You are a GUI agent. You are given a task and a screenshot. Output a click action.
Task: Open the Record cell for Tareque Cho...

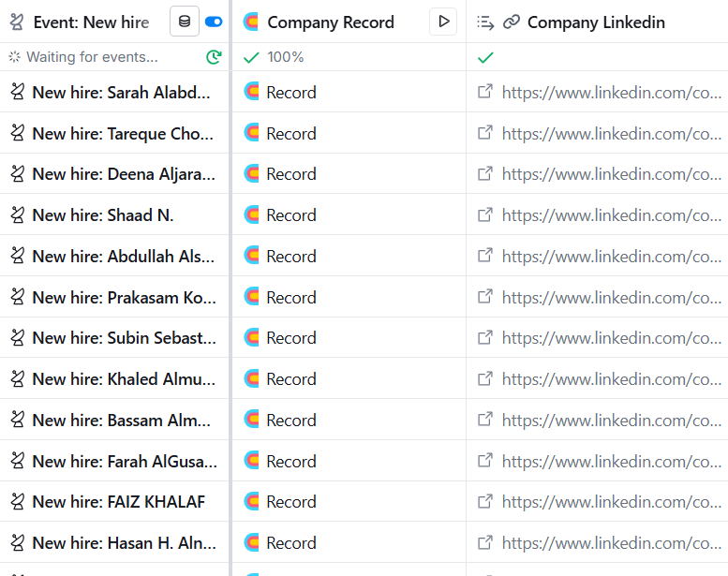[x=349, y=133]
